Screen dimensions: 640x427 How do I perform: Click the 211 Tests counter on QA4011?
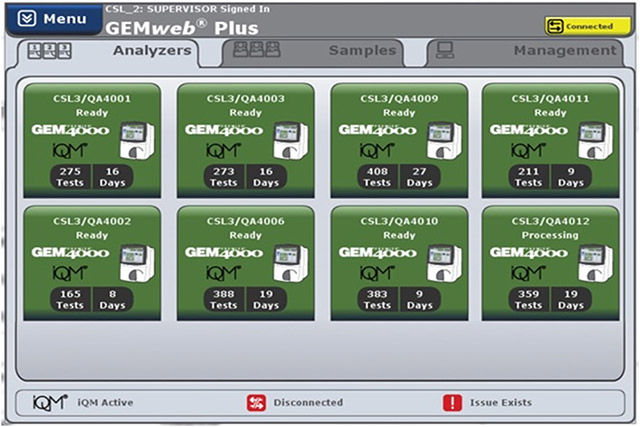(x=529, y=177)
